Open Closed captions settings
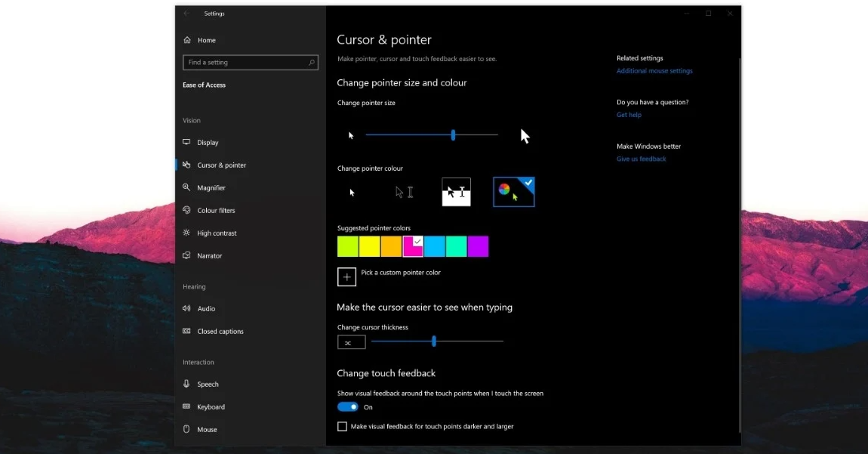The image size is (868, 454). coord(220,332)
